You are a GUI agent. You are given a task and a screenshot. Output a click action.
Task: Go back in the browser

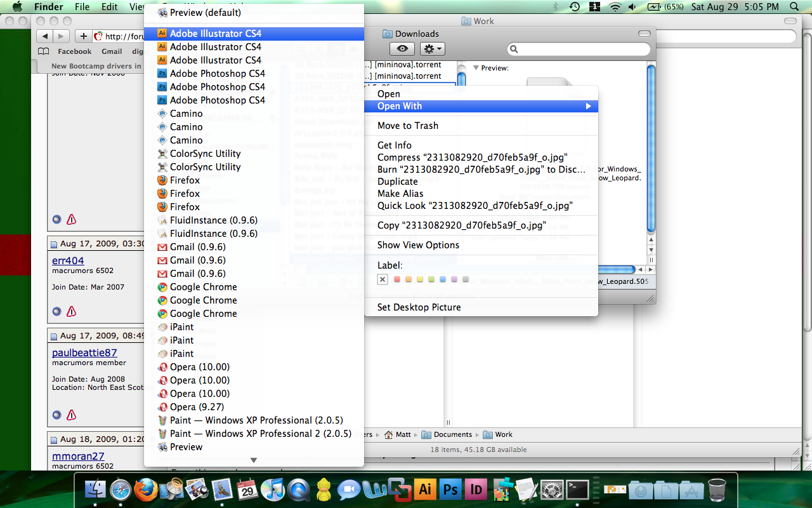click(44, 36)
